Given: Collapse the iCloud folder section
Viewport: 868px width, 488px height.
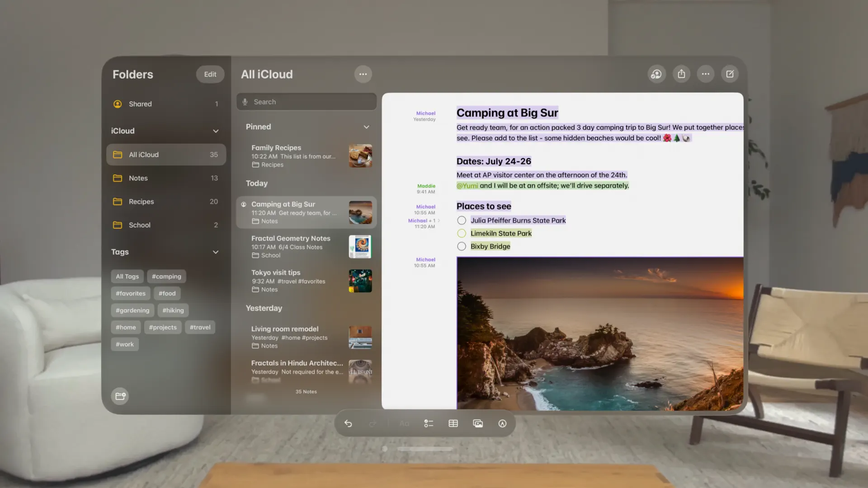Looking at the screenshot, I should 216,131.
